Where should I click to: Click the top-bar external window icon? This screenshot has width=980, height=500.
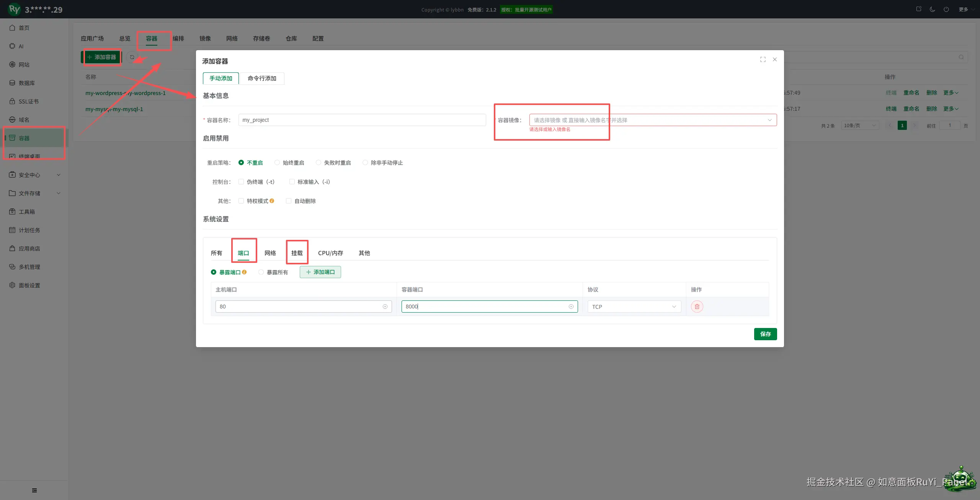(919, 9)
